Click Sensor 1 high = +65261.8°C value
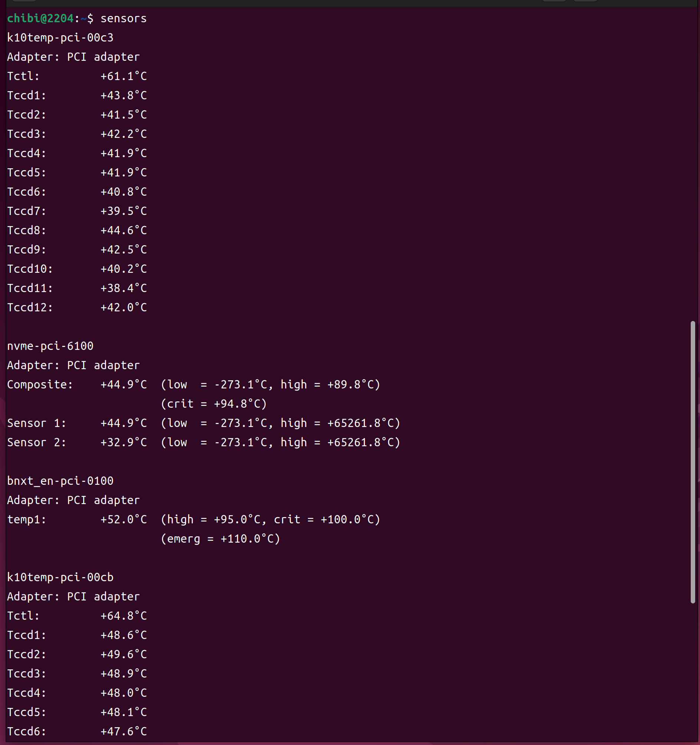This screenshot has width=700, height=745. tap(340, 423)
